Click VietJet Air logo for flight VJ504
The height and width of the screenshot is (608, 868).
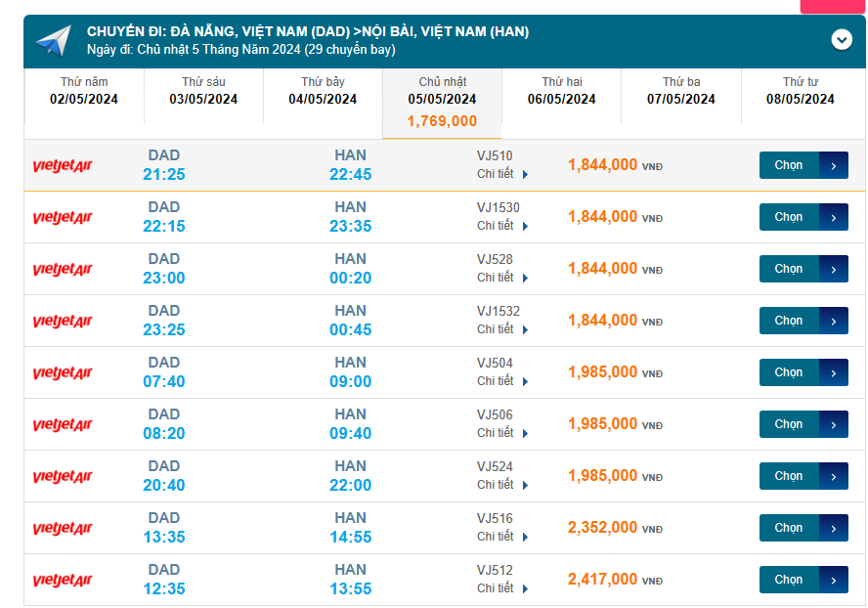pyautogui.click(x=63, y=372)
